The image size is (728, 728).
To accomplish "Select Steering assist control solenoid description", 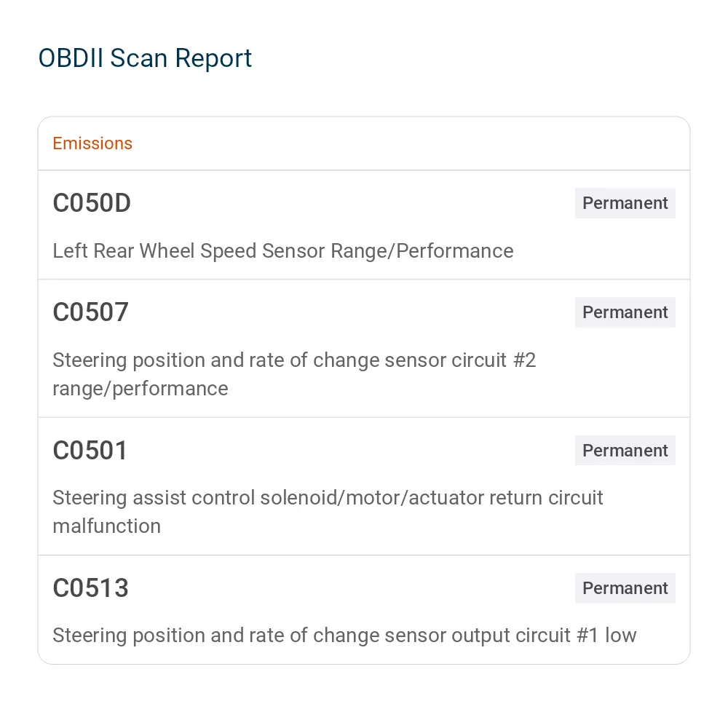I will coord(328,512).
